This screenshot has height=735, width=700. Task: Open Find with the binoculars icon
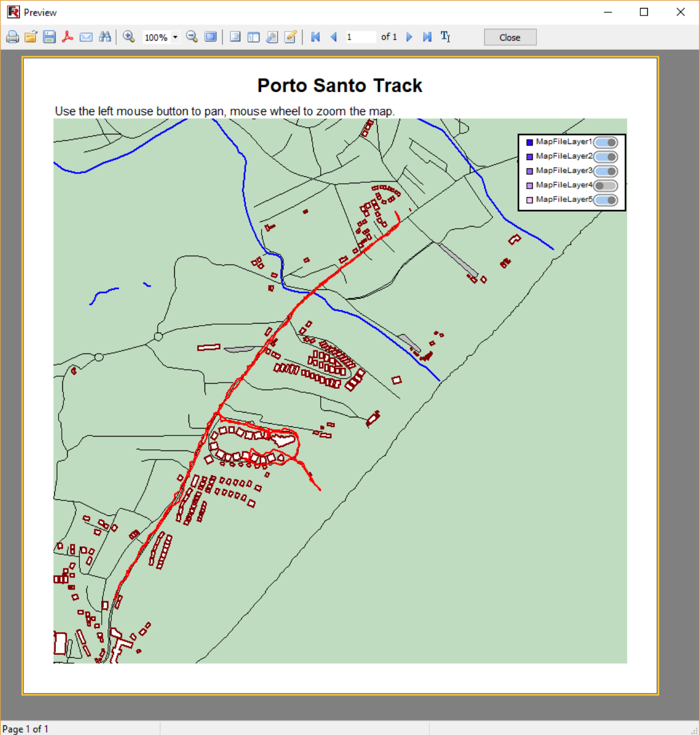[x=105, y=37]
